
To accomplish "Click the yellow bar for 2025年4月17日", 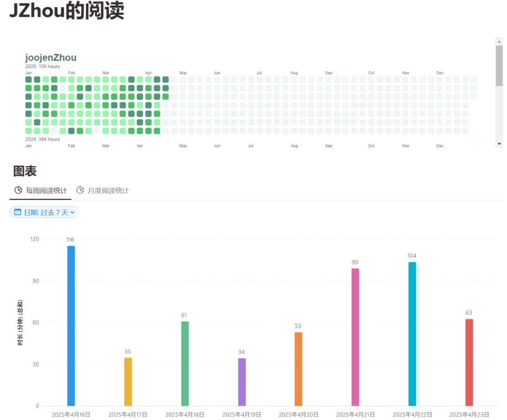I will click(128, 382).
